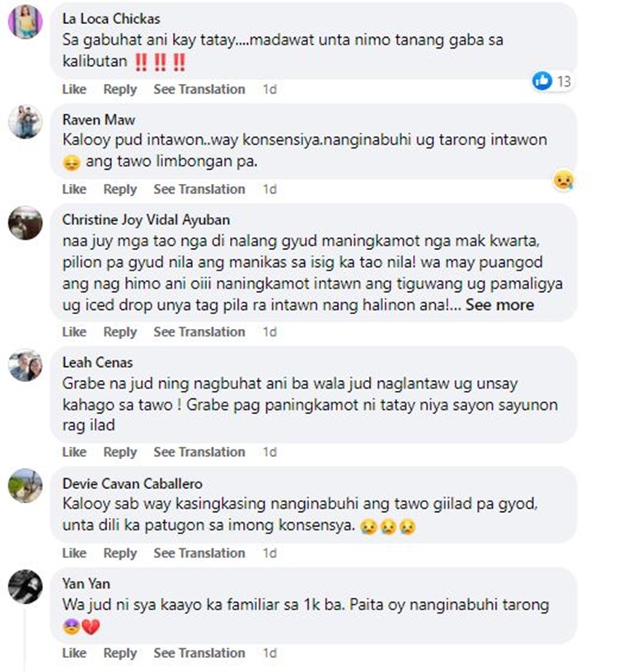
Task: Open the Devie Cavan Caballero name link
Action: pyautogui.click(x=133, y=483)
